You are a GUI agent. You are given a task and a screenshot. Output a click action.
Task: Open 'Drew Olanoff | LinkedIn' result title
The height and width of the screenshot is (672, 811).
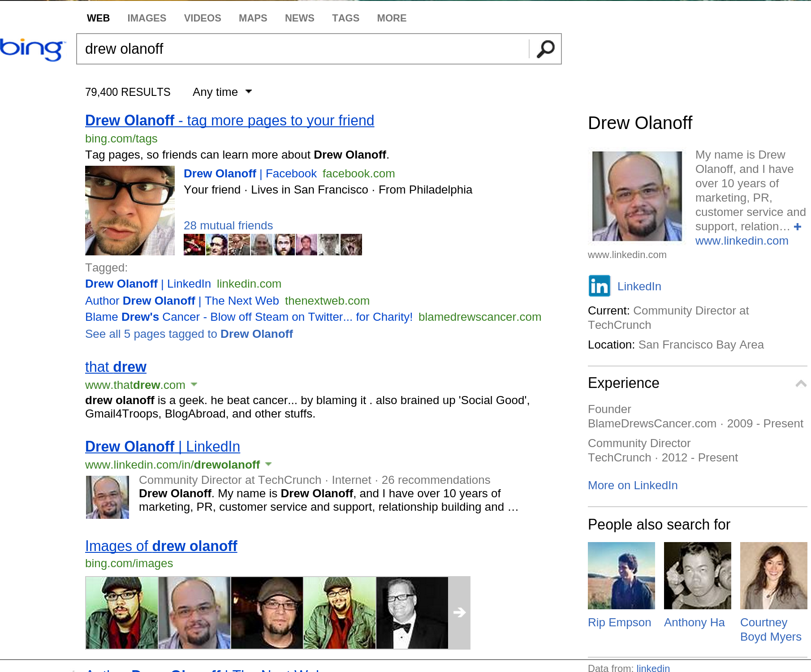(163, 447)
